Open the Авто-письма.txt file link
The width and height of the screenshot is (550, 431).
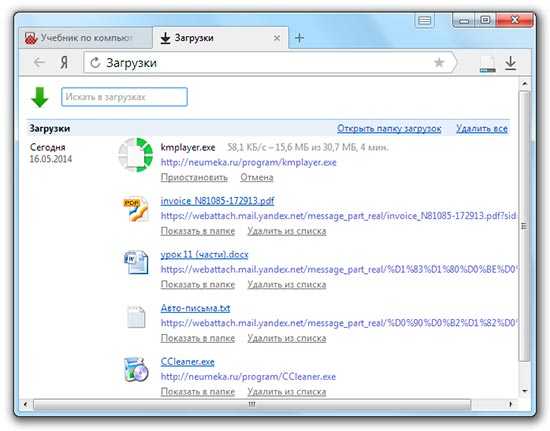[195, 308]
